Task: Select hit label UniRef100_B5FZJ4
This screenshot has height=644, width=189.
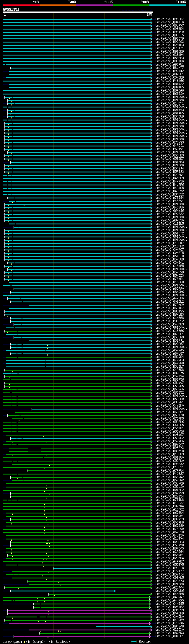Action: 170,169
